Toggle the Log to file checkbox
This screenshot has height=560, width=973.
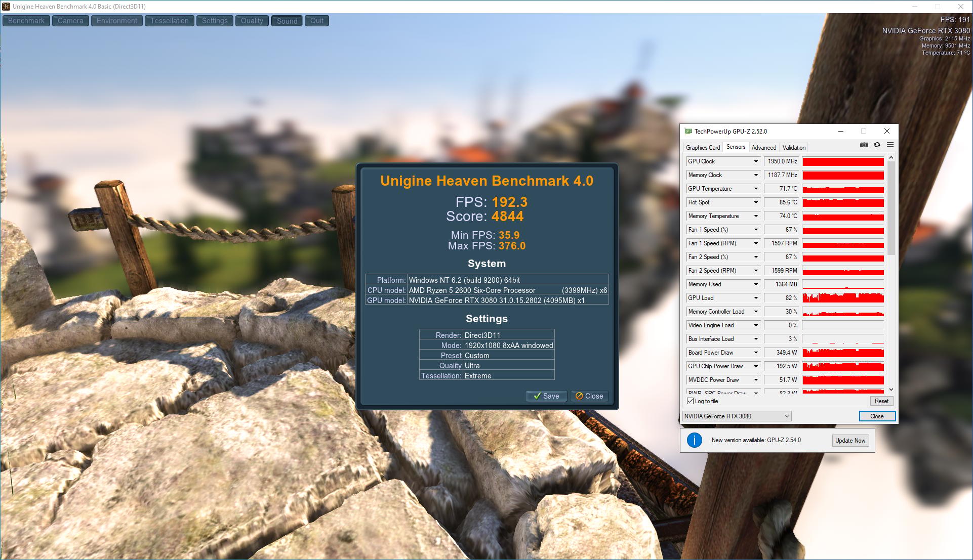click(690, 401)
